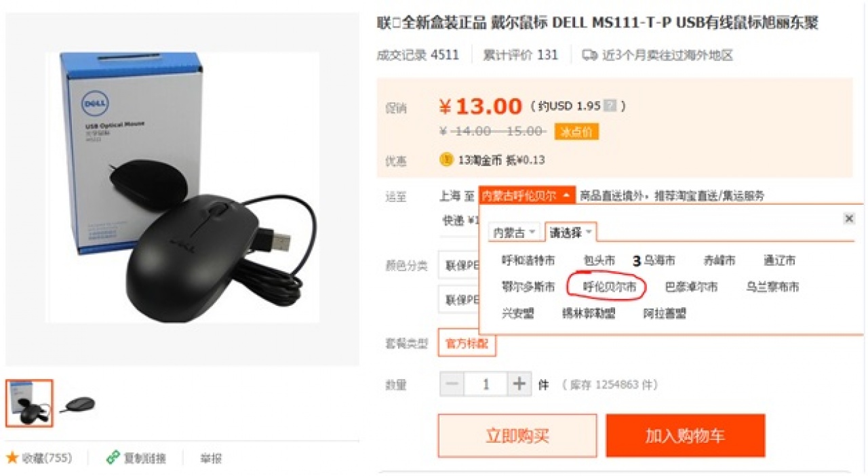This screenshot has height=476, width=868.
Task: Expand the 内蒙古呼伦贝尔 destination dropdown
Action: 527,195
